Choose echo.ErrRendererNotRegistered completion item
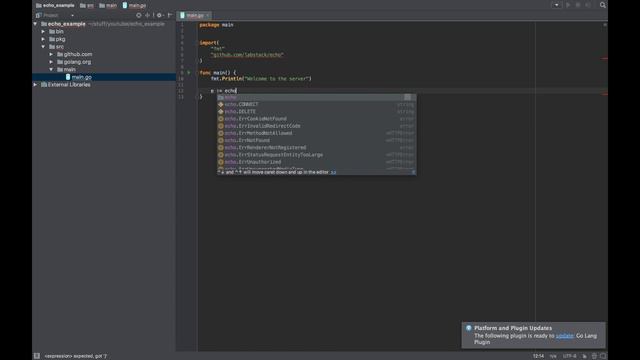The image size is (640, 360). (x=317, y=148)
